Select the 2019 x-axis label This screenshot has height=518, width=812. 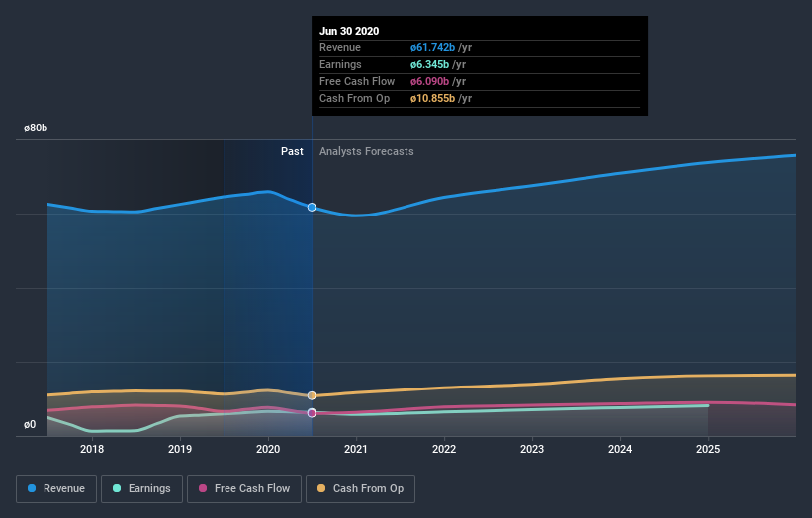[180, 449]
